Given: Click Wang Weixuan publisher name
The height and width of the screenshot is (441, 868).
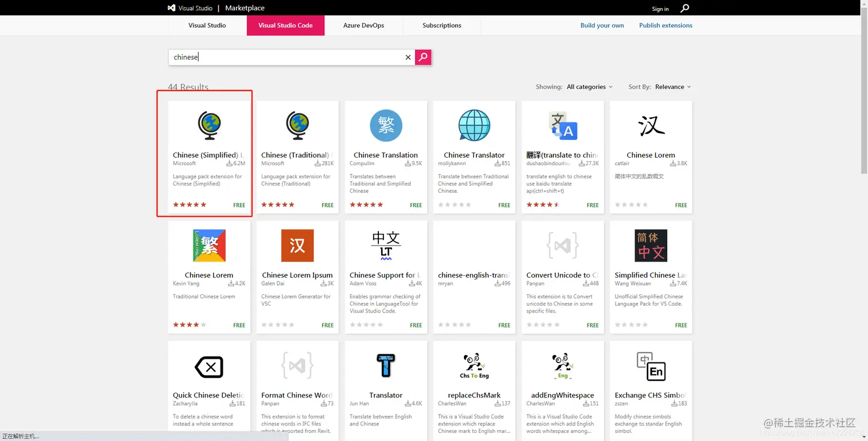Looking at the screenshot, I should (x=633, y=283).
